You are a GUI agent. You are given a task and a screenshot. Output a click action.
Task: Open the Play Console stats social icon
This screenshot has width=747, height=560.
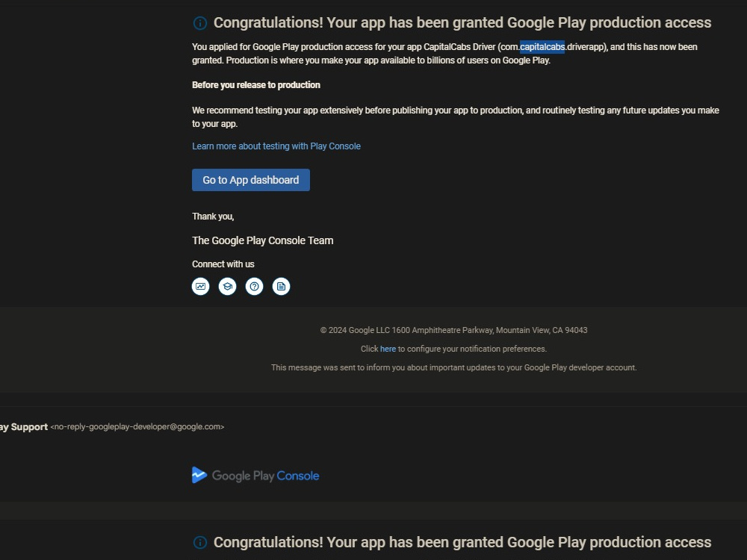point(200,286)
